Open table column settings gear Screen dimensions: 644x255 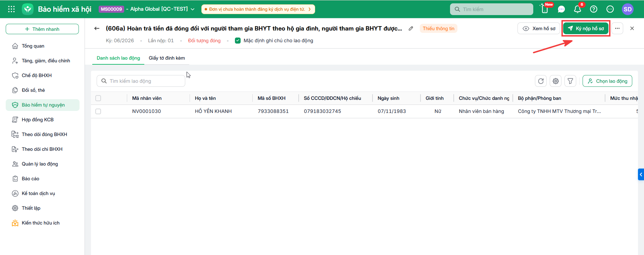coord(556,81)
